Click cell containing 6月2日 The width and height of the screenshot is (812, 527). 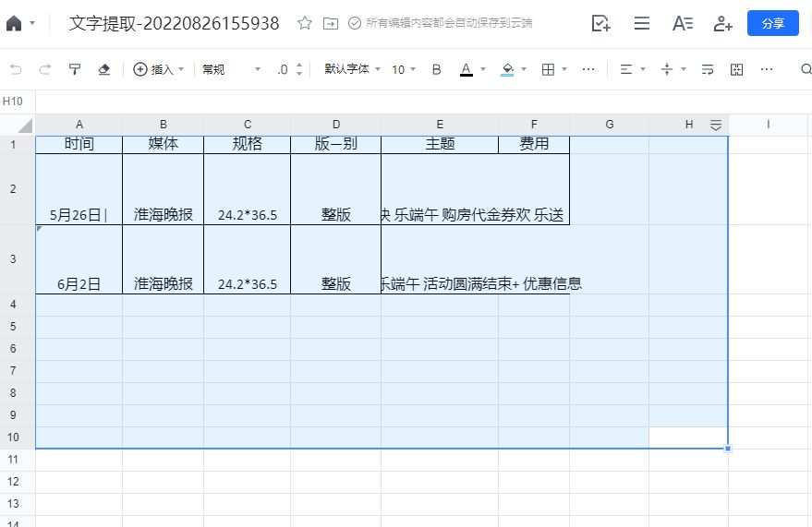pyautogui.click(x=79, y=259)
